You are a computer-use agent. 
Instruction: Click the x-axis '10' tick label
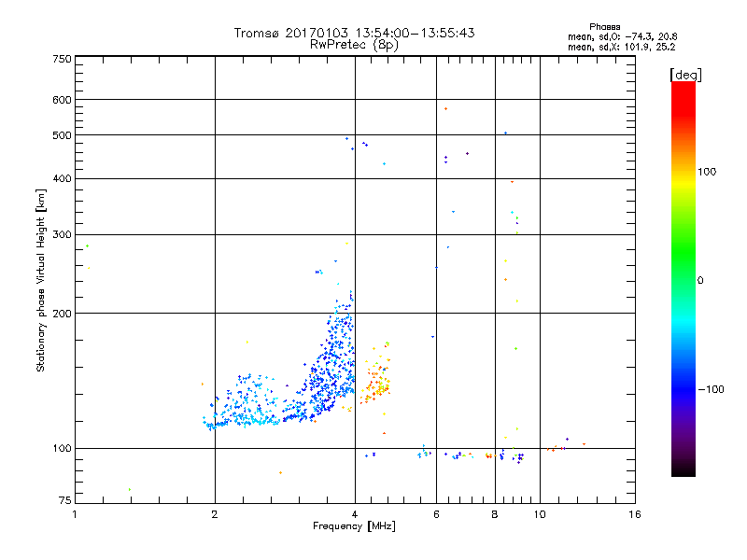[x=540, y=514]
